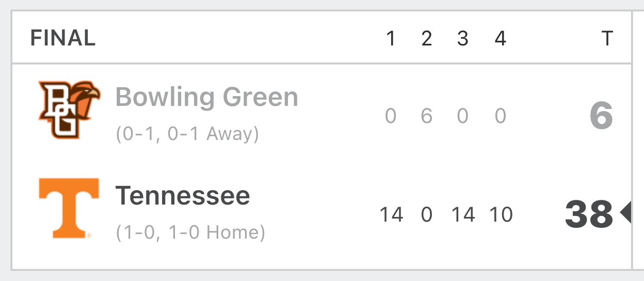The image size is (644, 281).
Task: Select the first quarter column header
Action: click(x=391, y=38)
